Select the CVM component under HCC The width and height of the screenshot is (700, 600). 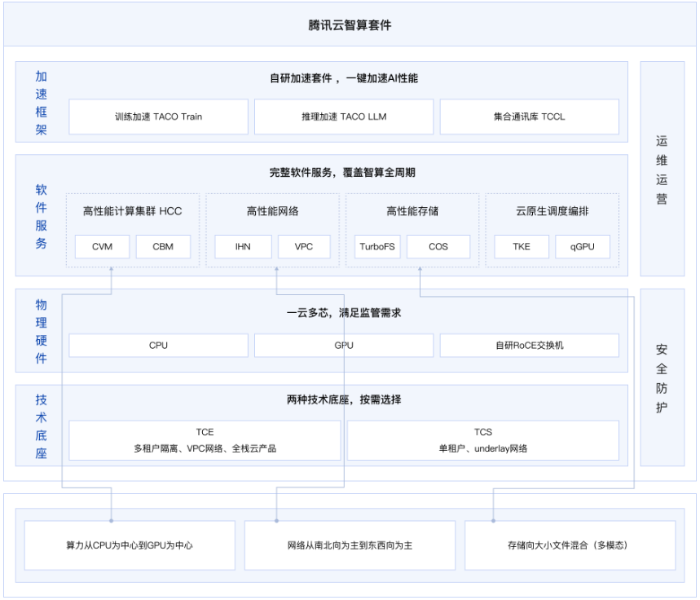pos(102,246)
